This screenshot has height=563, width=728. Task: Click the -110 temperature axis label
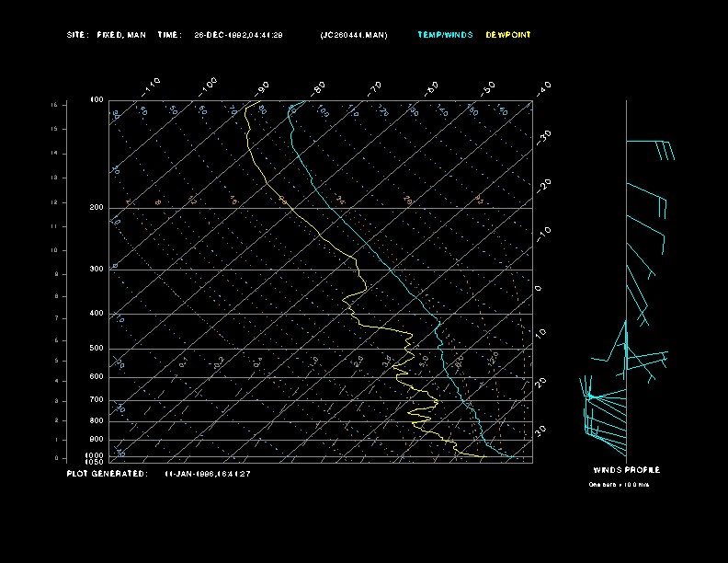click(x=153, y=84)
